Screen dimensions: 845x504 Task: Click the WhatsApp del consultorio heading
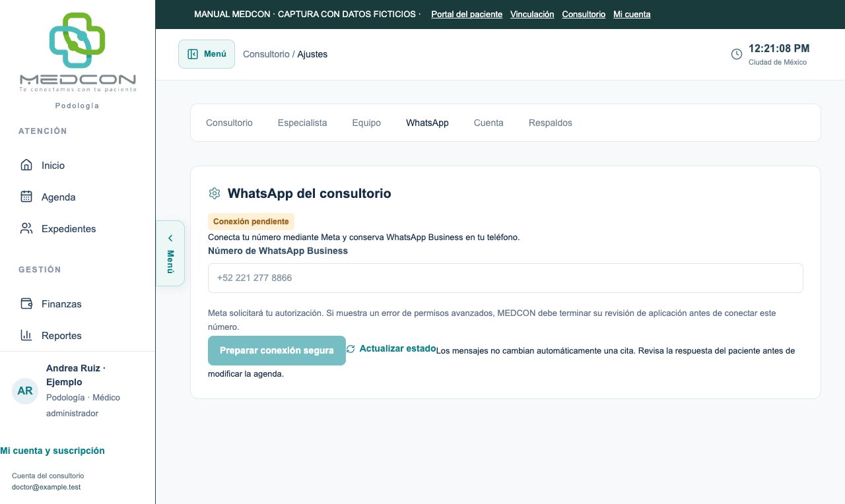click(x=309, y=193)
